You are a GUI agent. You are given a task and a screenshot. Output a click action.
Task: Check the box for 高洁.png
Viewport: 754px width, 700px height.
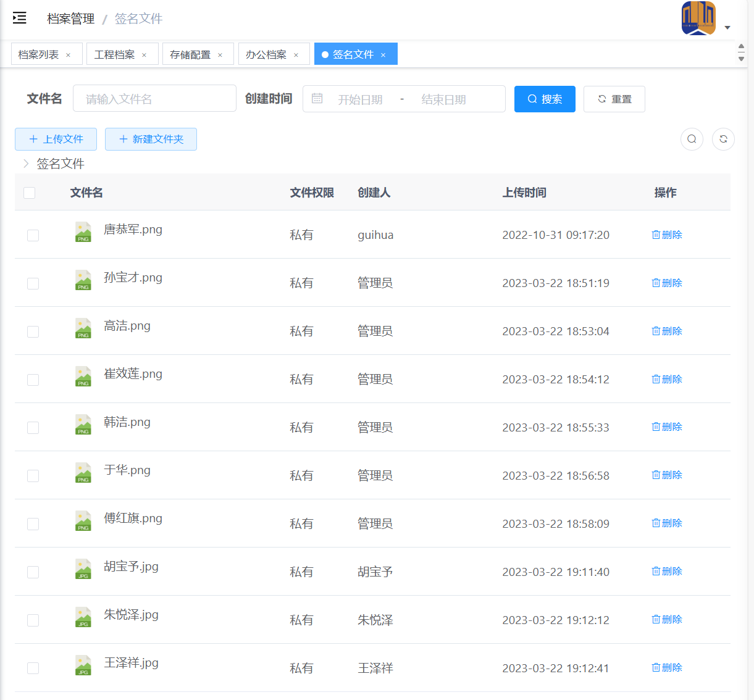click(x=33, y=331)
